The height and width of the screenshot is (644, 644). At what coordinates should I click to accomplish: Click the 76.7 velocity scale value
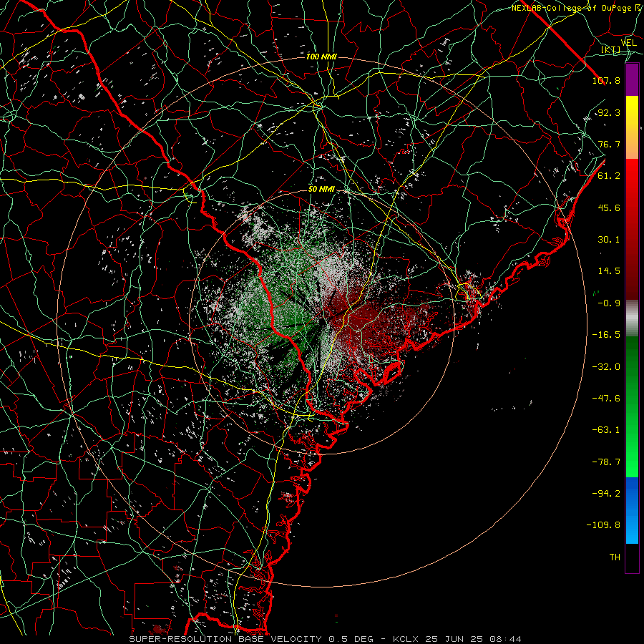609,144
